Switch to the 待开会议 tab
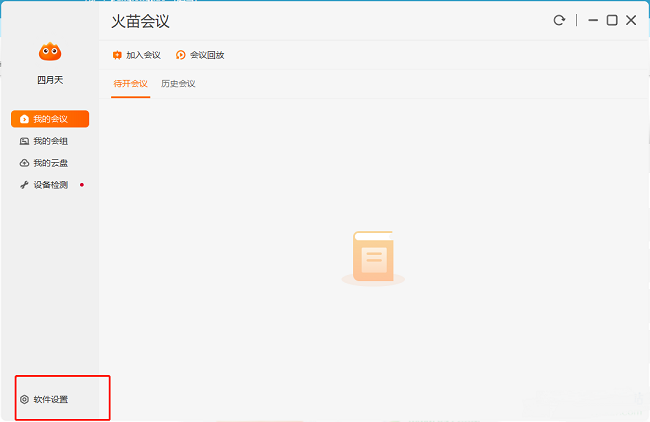The height and width of the screenshot is (422, 650). point(130,84)
